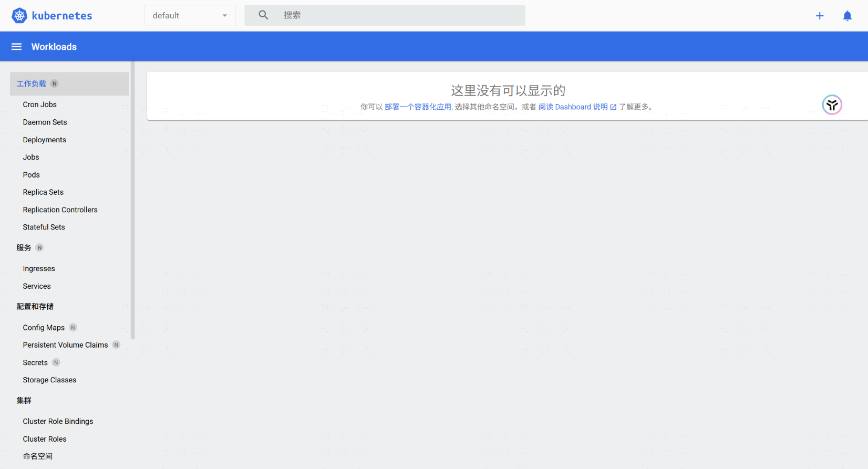Click the sidebar vertical scrollbar
This screenshot has height=469, width=868.
(x=133, y=200)
